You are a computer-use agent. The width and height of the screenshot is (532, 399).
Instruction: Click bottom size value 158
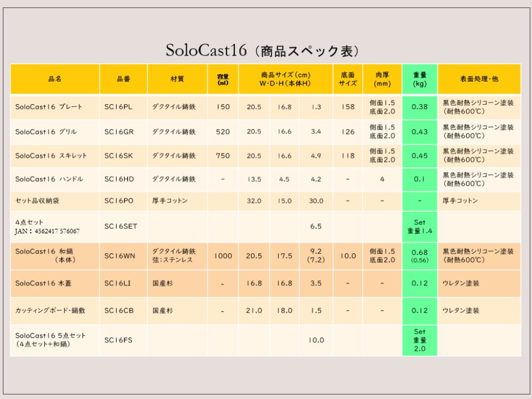click(348, 107)
